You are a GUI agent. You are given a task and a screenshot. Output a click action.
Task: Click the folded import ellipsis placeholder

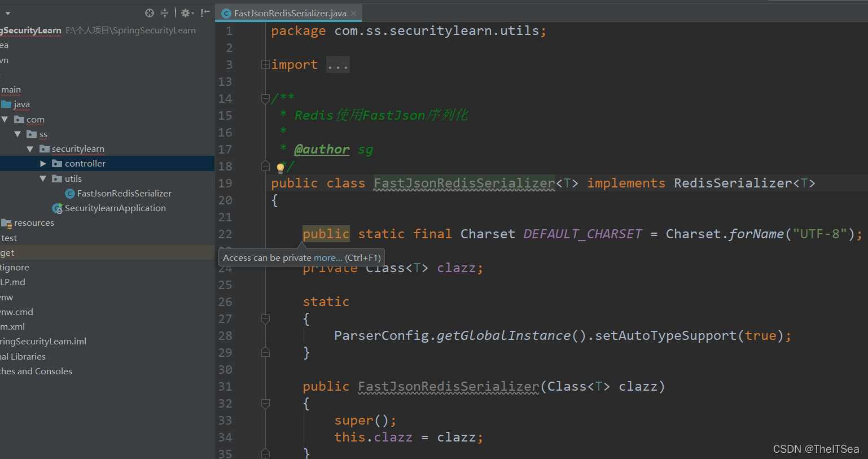click(338, 65)
